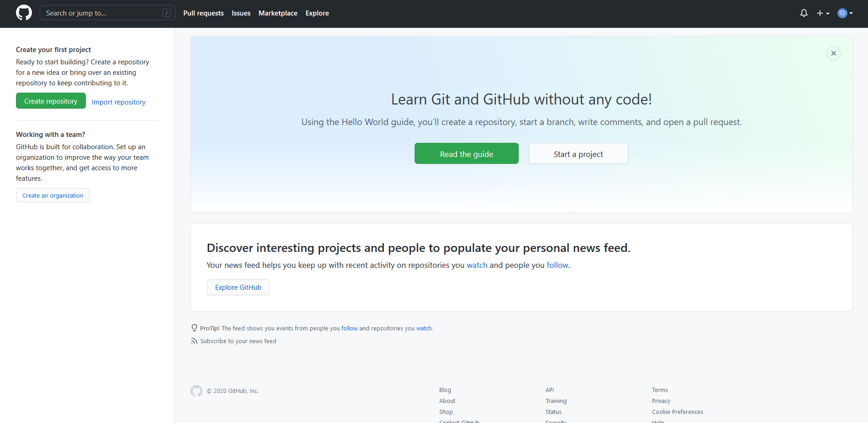This screenshot has width=868, height=423.
Task: Open Subscribe to your news feed
Action: point(238,341)
